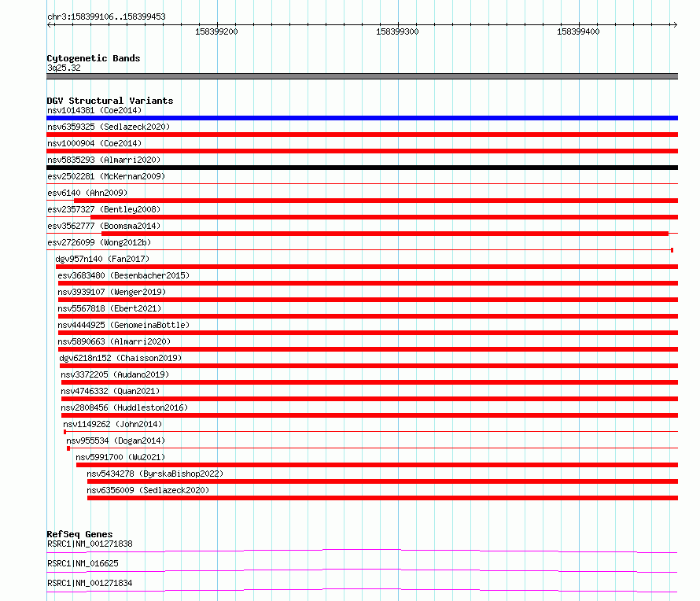The height and width of the screenshot is (601, 700).
Task: Click nsv1000904 (Coe2014) variant label
Action: click(x=94, y=143)
